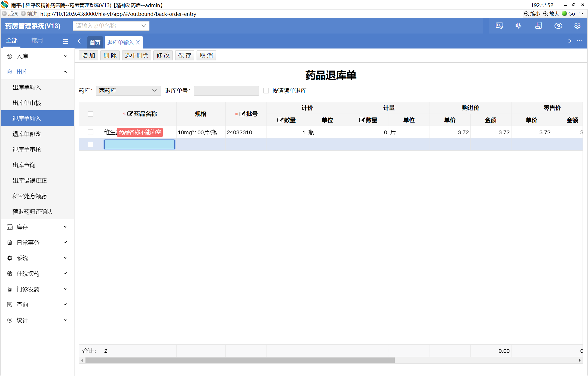Toggle the select-all checkbox in table header
The image size is (588, 376).
(91, 114)
